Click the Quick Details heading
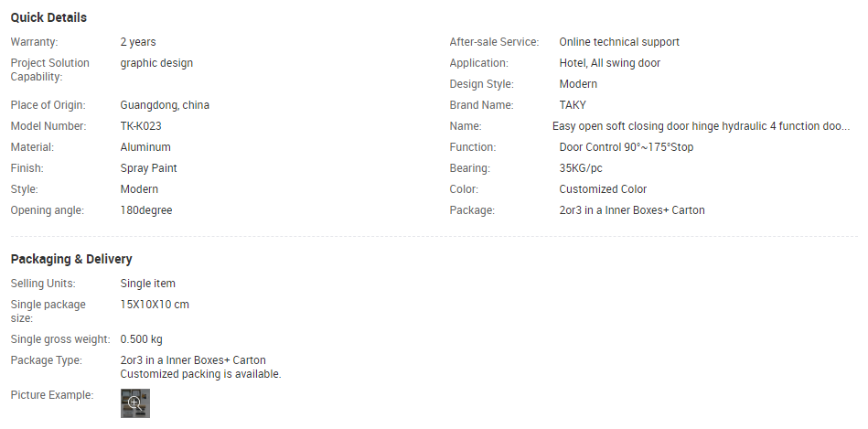The height and width of the screenshot is (429, 868). (x=48, y=17)
